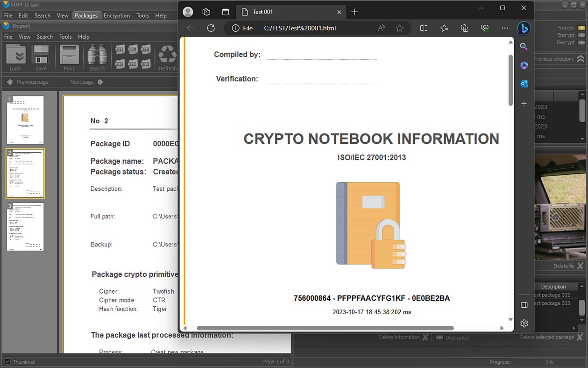Toggle Edge sidebar visibility icon

[524, 305]
